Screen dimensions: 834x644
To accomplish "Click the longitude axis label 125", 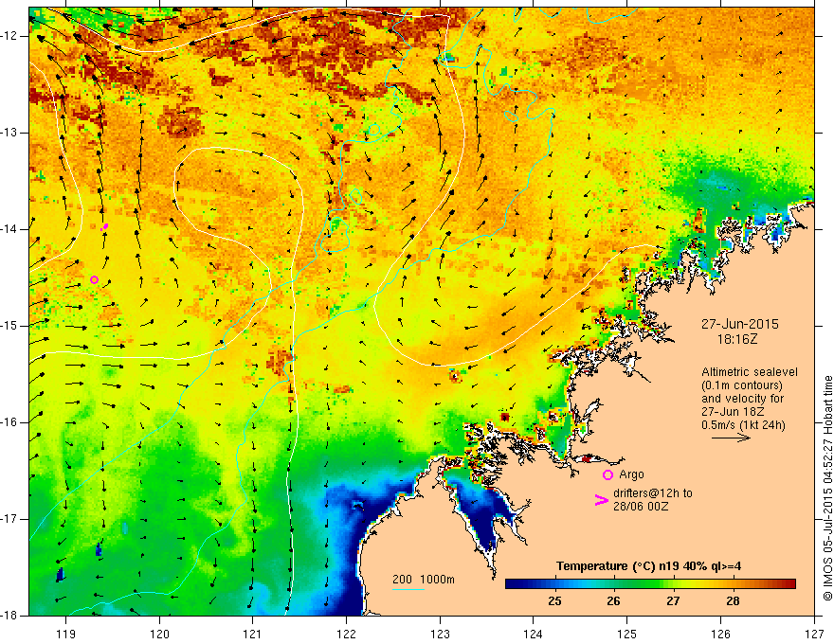I will tap(627, 634).
